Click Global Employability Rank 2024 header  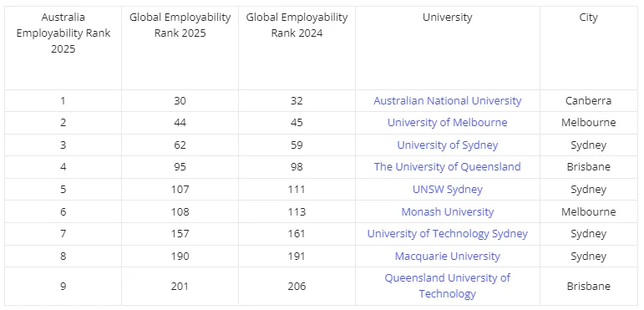tap(297, 25)
